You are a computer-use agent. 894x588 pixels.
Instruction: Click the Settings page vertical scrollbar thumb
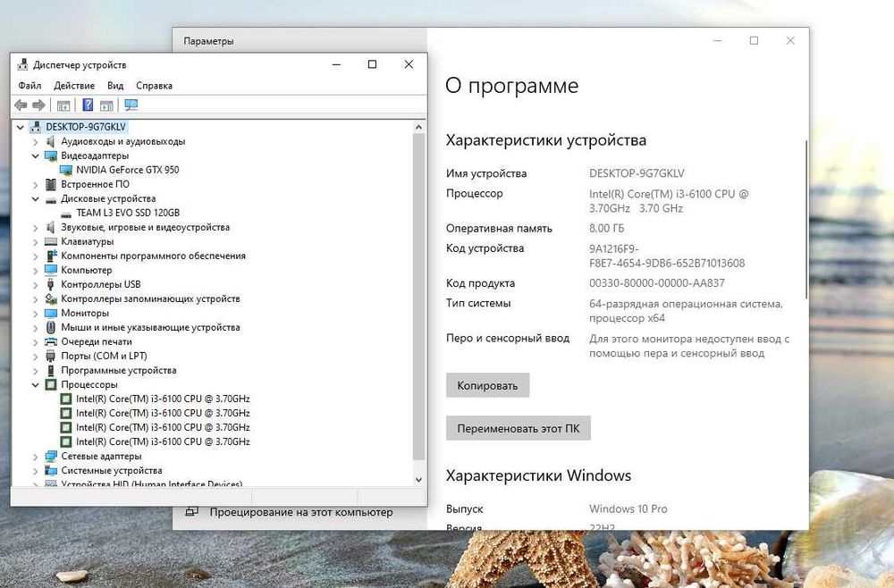tap(806, 219)
